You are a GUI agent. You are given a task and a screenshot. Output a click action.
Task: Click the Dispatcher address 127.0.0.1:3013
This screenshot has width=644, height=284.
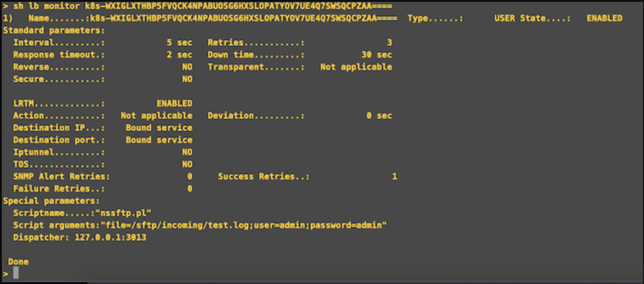pos(110,237)
